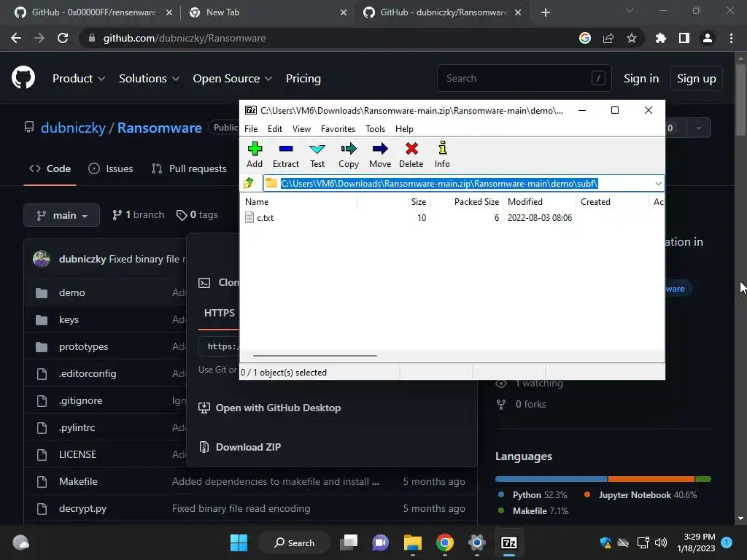Click the share page icon in address bar
The height and width of the screenshot is (560, 747).
[x=608, y=38]
